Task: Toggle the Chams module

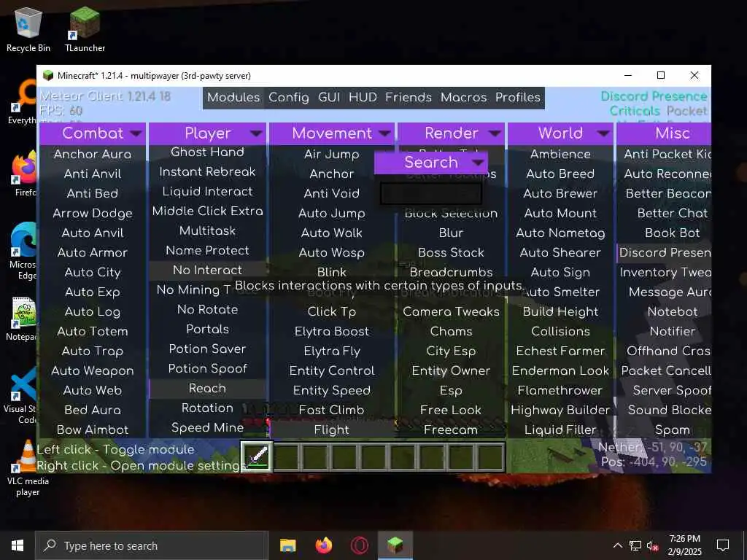Action: pyautogui.click(x=451, y=332)
